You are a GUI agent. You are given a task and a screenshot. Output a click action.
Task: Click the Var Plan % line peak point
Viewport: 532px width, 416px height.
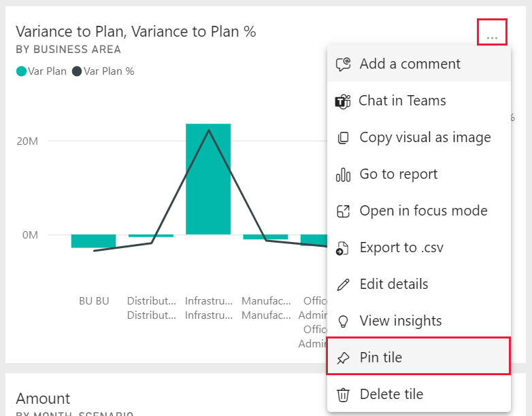click(x=209, y=131)
